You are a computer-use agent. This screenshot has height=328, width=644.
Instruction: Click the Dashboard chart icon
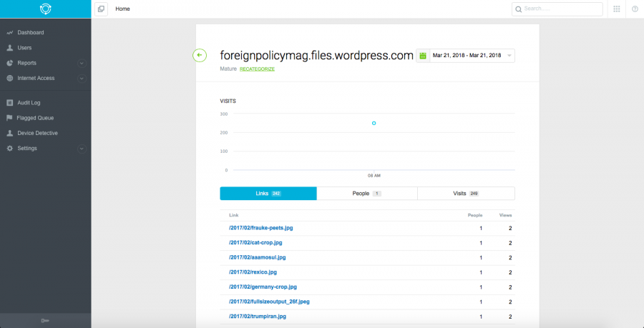click(10, 32)
